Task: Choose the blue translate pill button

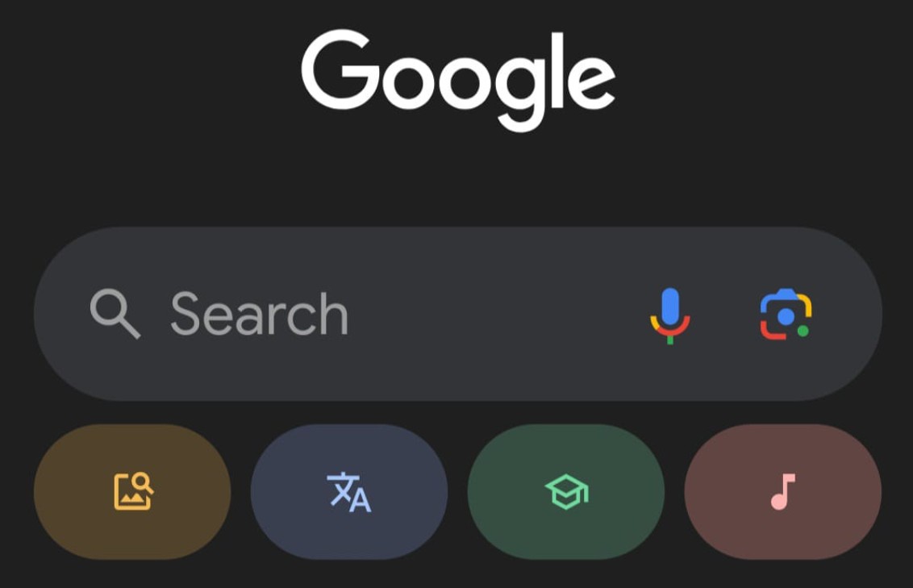Action: click(x=348, y=492)
